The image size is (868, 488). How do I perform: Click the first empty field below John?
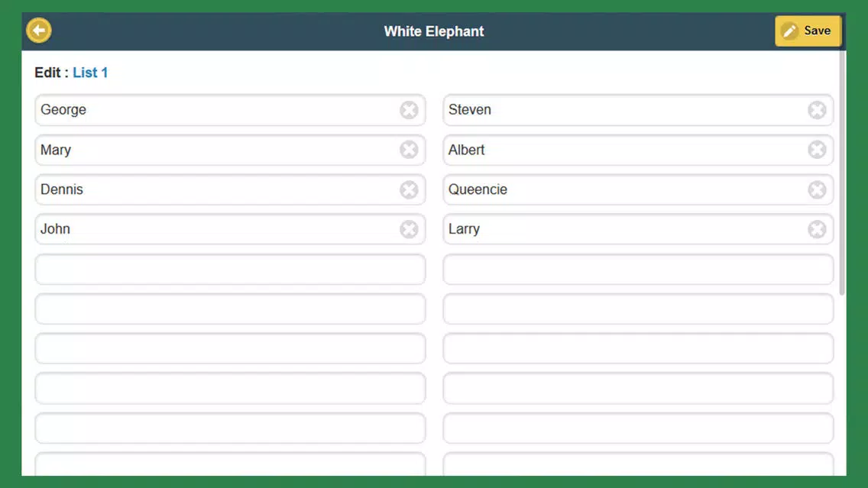coord(230,270)
